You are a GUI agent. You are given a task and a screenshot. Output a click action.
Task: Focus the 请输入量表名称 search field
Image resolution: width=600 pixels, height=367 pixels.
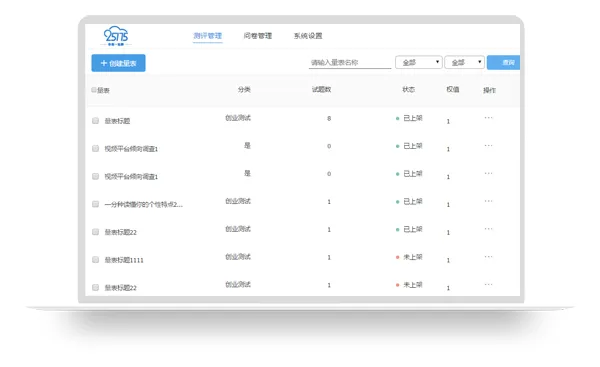[x=350, y=63]
